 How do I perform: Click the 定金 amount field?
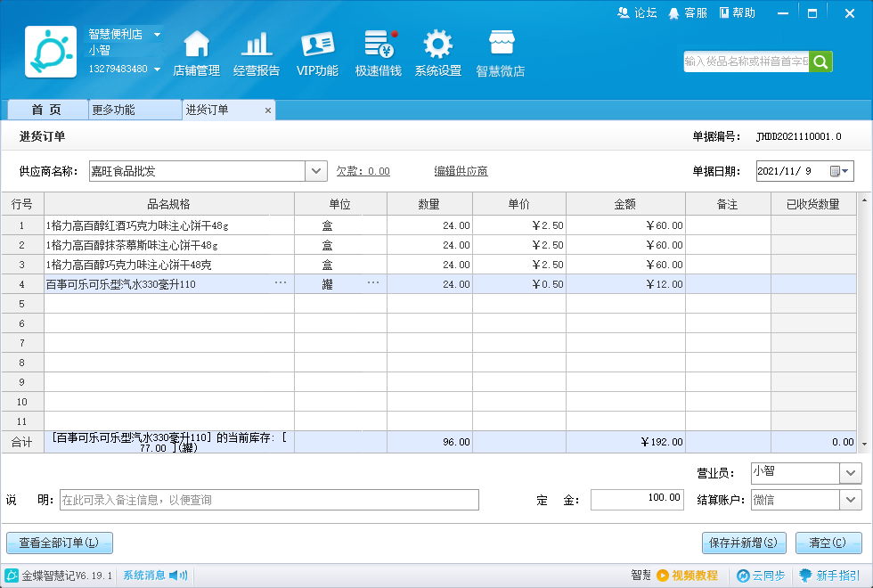(x=637, y=500)
